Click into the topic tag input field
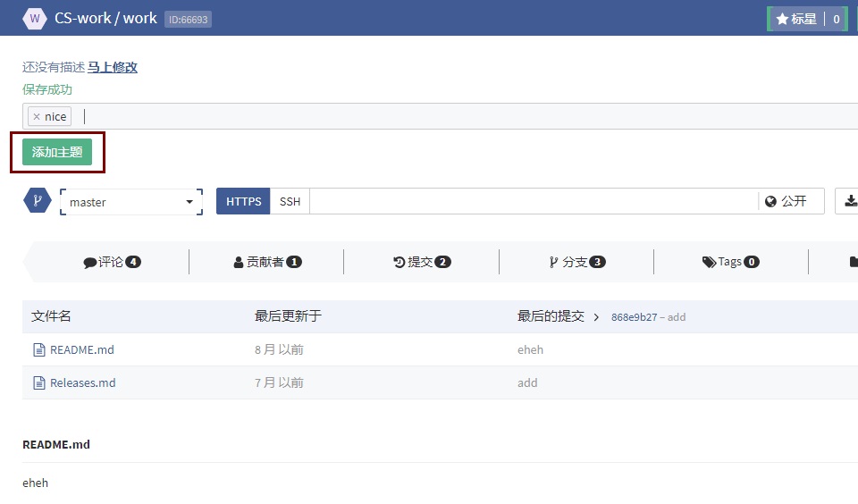This screenshot has width=858, height=504. pos(447,116)
